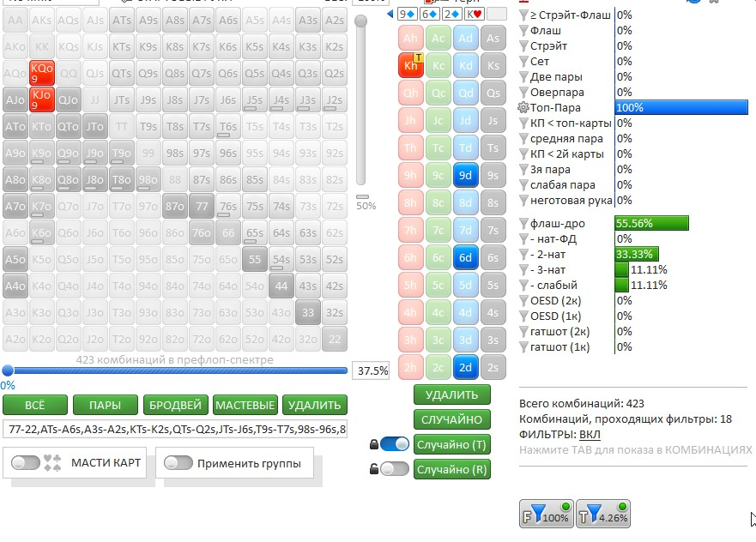Select the 55 pocket pair cell

255,259
